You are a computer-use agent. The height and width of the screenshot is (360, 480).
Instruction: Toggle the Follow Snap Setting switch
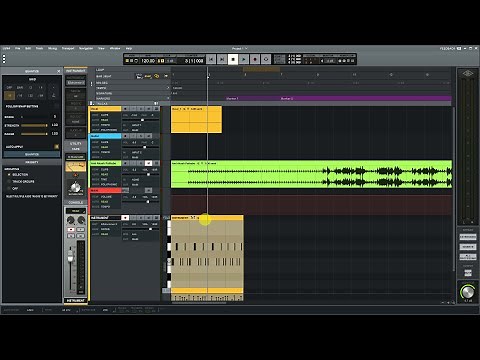pos(56,106)
